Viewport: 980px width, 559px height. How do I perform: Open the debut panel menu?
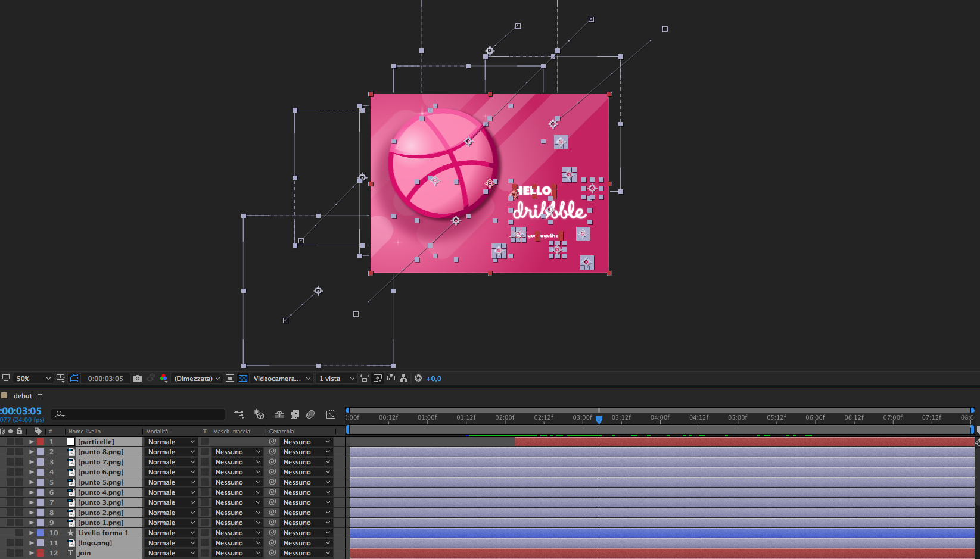coord(40,396)
